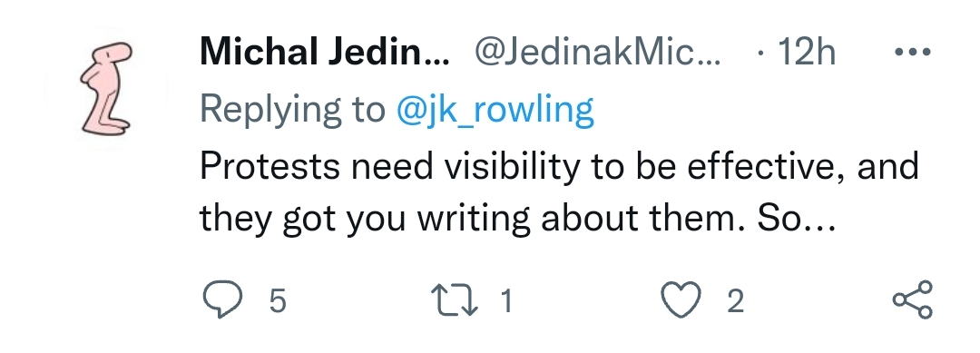This screenshot has height=353, width=980.
Task: Visit the @jk_rowling mention link
Action: 495,110
